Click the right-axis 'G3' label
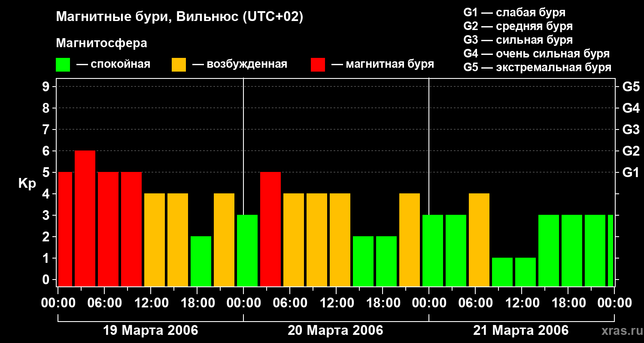 pyautogui.click(x=631, y=129)
